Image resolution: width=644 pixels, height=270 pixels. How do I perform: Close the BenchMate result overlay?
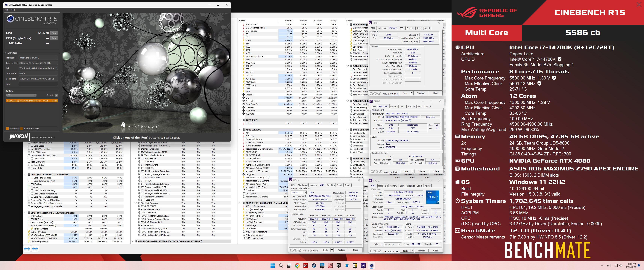[x=639, y=5]
